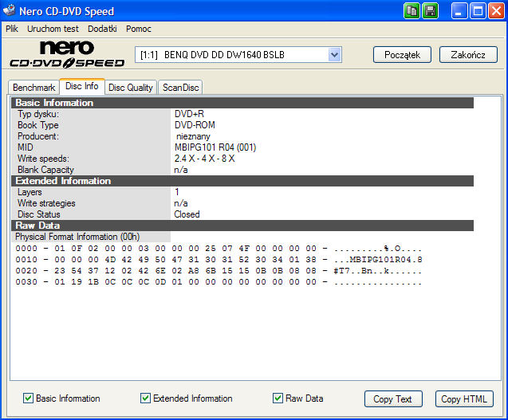
Task: Select the write speeds 2.4 X - 4 X - 8 X
Action: click(x=204, y=159)
